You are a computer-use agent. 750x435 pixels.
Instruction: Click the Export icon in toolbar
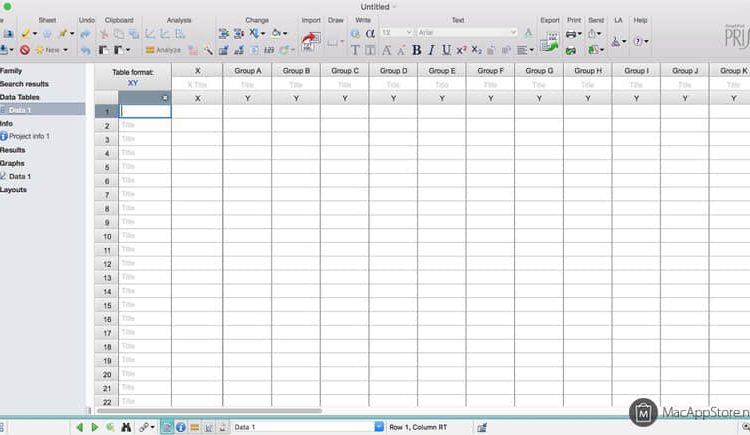click(x=549, y=42)
